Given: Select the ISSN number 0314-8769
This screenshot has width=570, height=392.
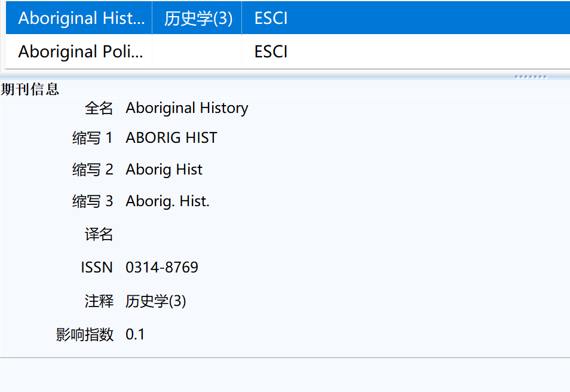Looking at the screenshot, I should (x=161, y=267).
